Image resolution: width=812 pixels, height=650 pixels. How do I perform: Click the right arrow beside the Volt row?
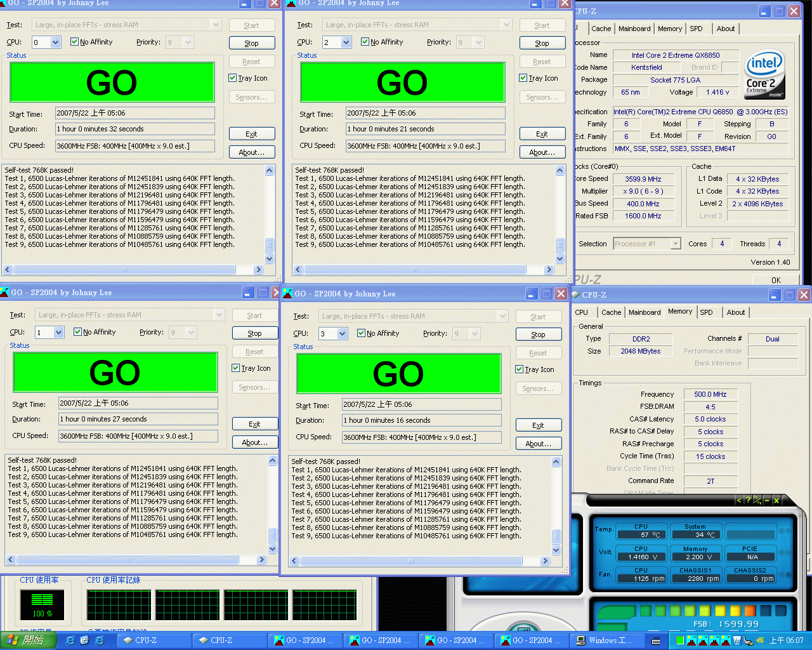pyautogui.click(x=789, y=553)
